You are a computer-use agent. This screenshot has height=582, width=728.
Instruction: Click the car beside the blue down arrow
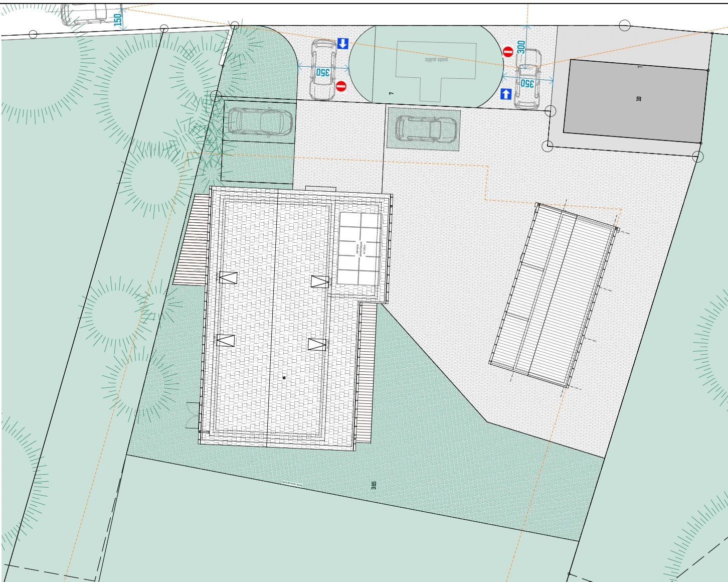(x=323, y=70)
